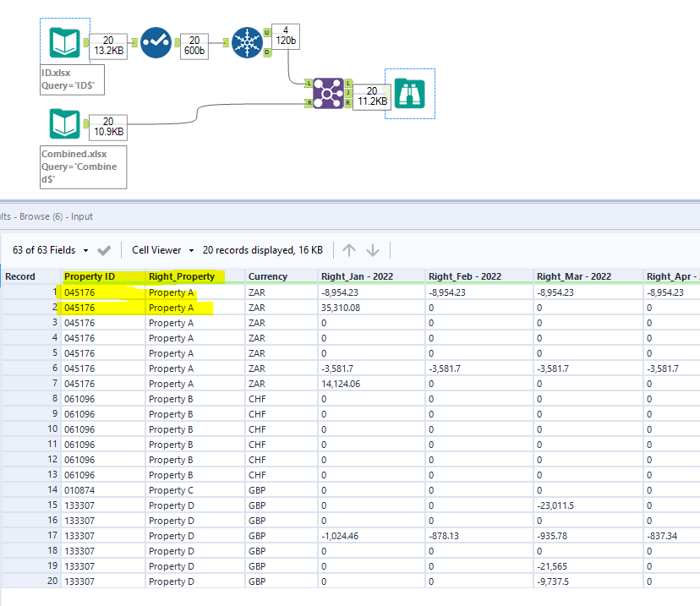Click the Browse tool binoculars icon

(409, 93)
